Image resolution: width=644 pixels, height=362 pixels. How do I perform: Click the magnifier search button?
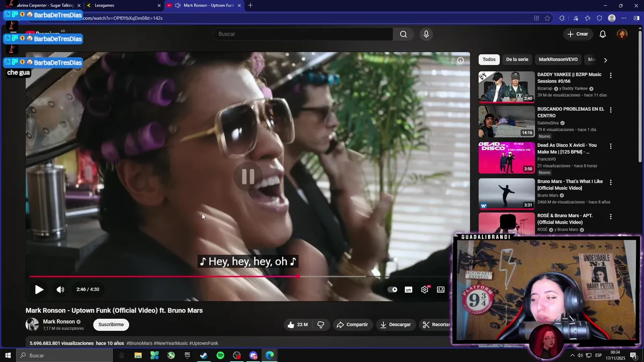[x=404, y=34]
